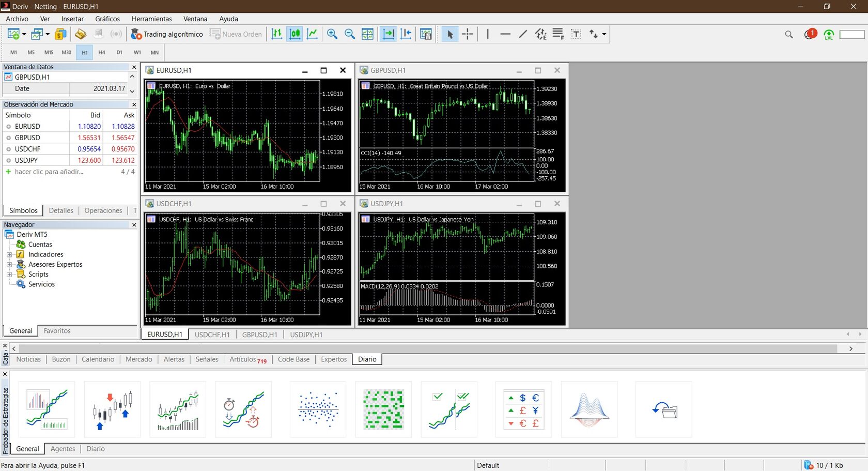This screenshot has width=868, height=471.
Task: Launch the Trading algorítmico graduation-cap icon
Action: 135,34
